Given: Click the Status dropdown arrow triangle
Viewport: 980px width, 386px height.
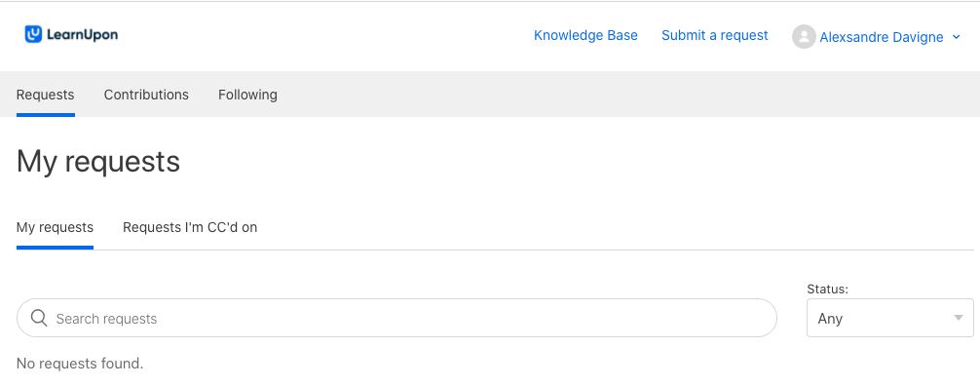Looking at the screenshot, I should 959,318.
